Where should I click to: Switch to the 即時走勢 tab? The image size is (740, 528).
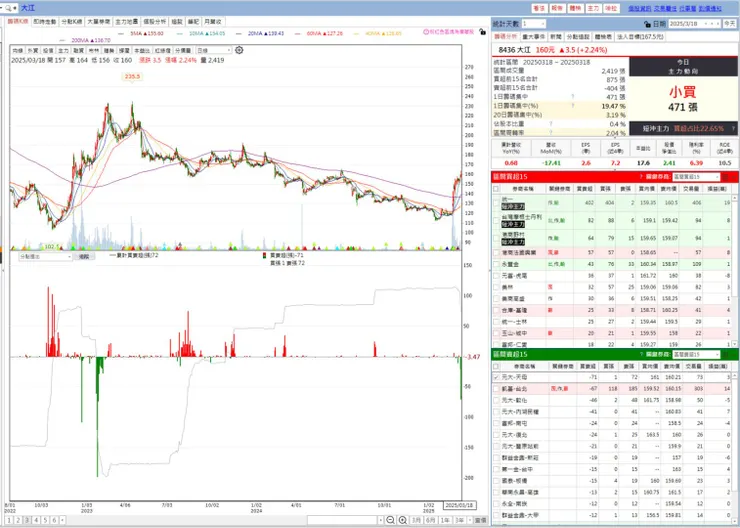click(44, 22)
